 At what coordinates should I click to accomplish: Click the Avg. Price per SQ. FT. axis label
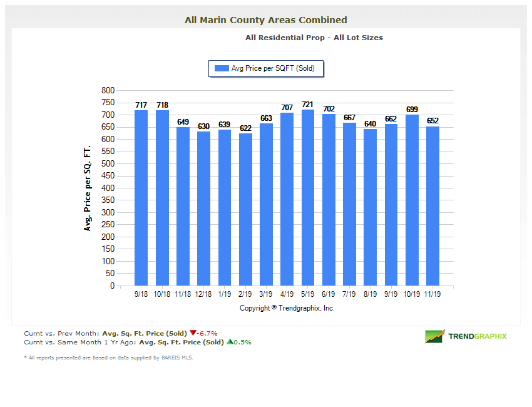(88, 188)
